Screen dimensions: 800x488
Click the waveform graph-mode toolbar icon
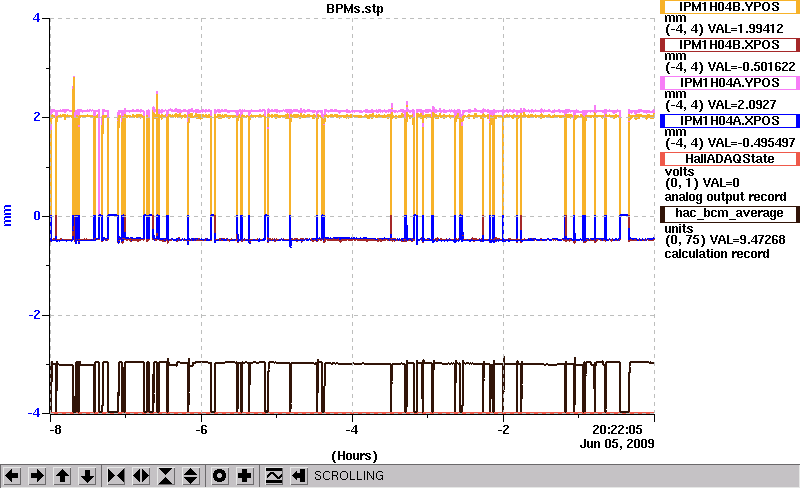[x=274, y=476]
